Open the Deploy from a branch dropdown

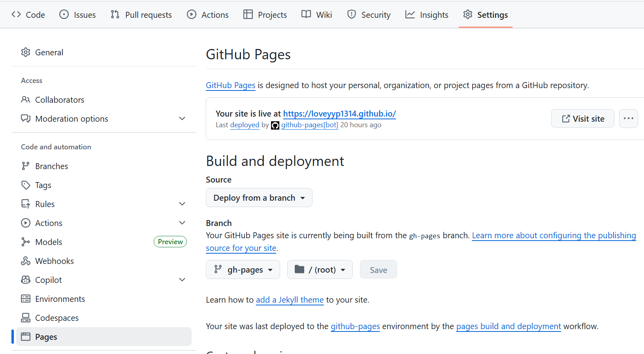point(259,198)
